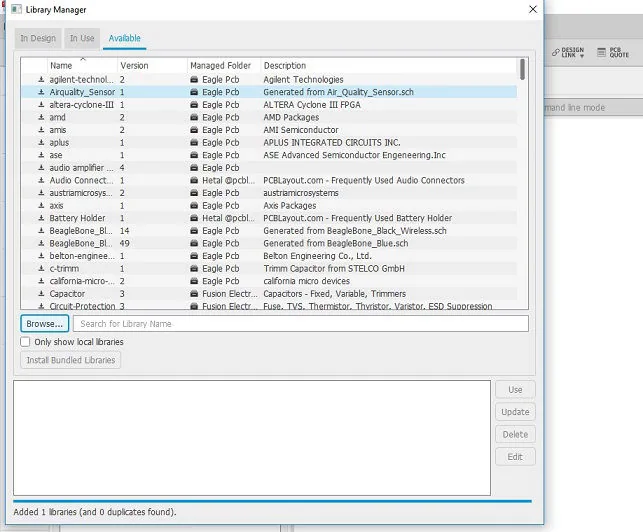Click the empty library details pane
The height and width of the screenshot is (532, 643).
(x=252, y=438)
